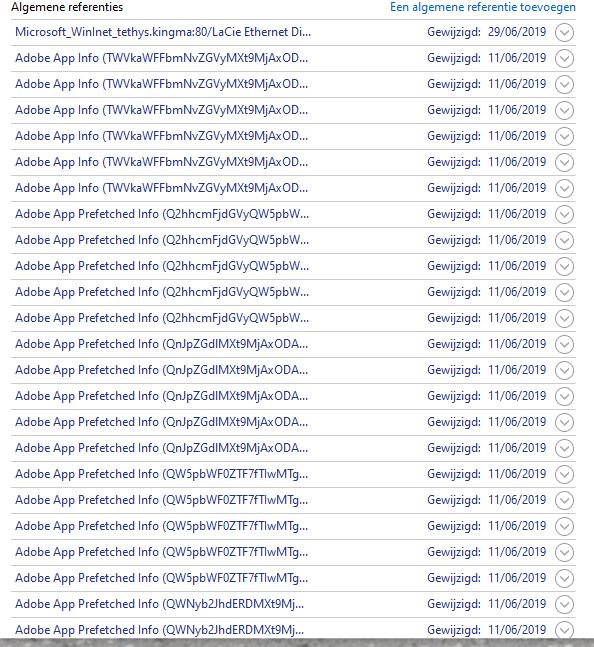The image size is (594, 647).
Task: Expand chevron of last Prefetched Info (Q2hhcm...) row
Action: point(564,319)
